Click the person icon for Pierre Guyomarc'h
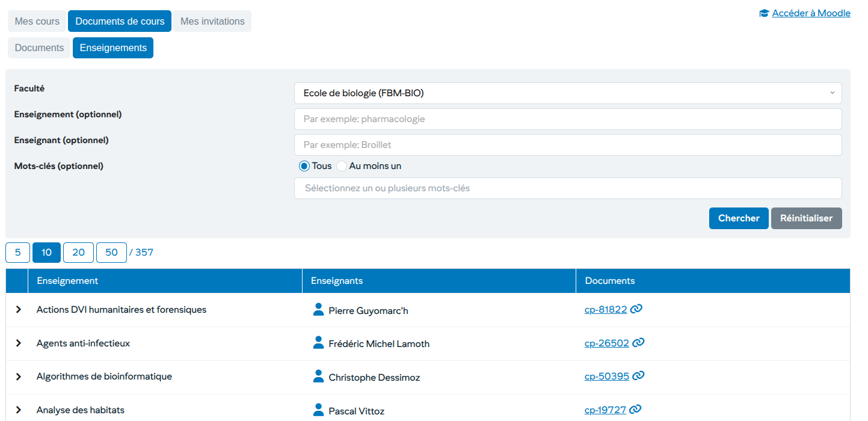Image resolution: width=868 pixels, height=421 pixels. click(x=319, y=310)
